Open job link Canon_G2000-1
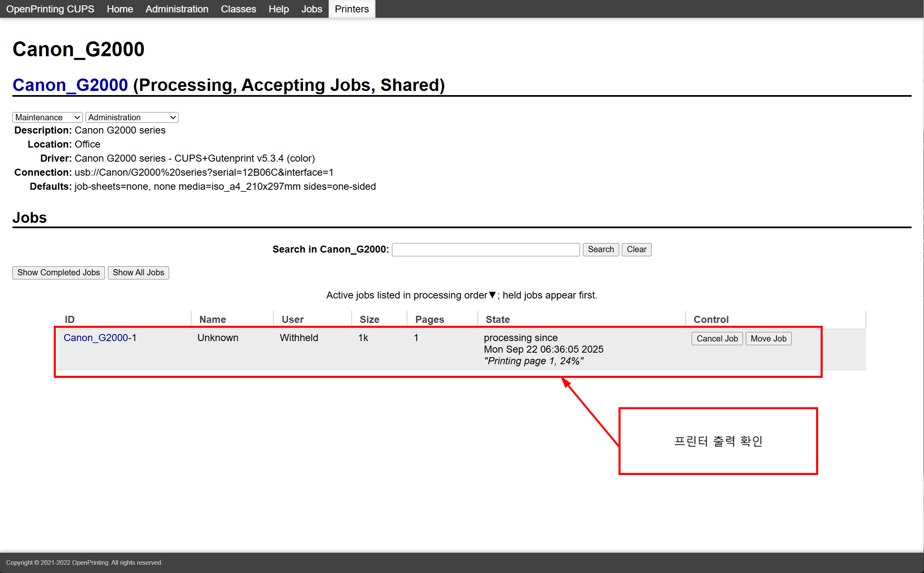 click(x=96, y=338)
